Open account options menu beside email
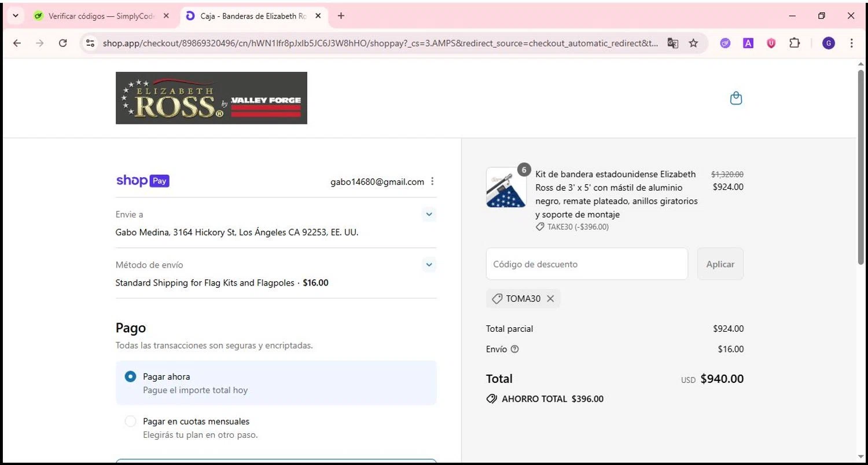The width and height of the screenshot is (868, 465). point(432,181)
